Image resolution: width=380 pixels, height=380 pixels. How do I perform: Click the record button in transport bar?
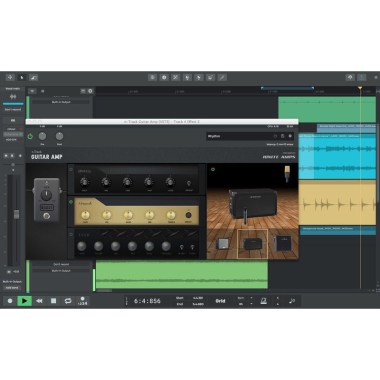(x=10, y=301)
